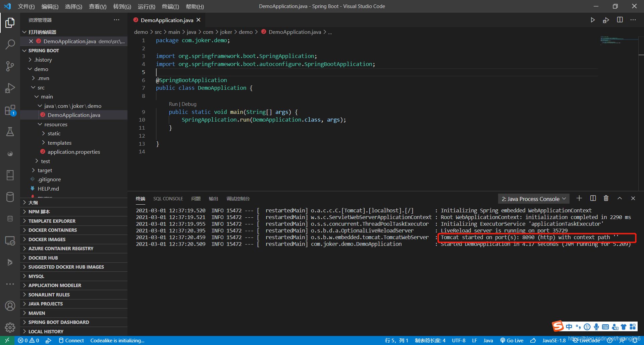Maximize the panel with up chevron

click(620, 198)
